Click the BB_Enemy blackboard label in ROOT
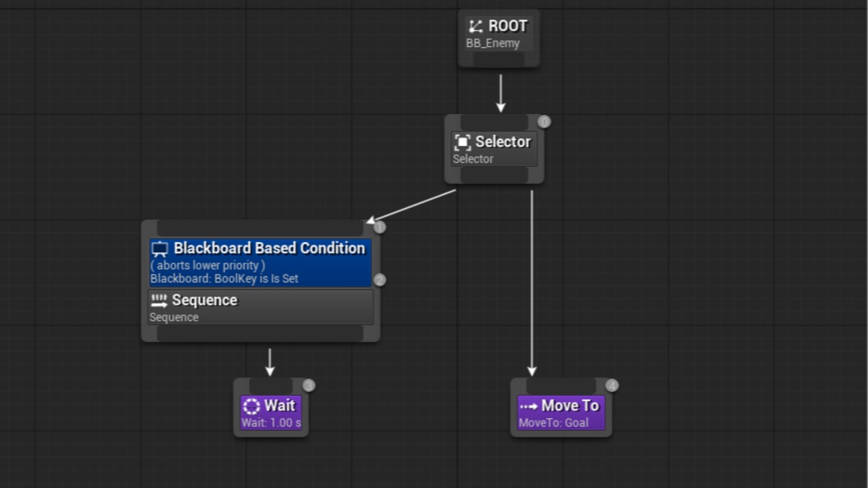The image size is (868, 488). (492, 43)
